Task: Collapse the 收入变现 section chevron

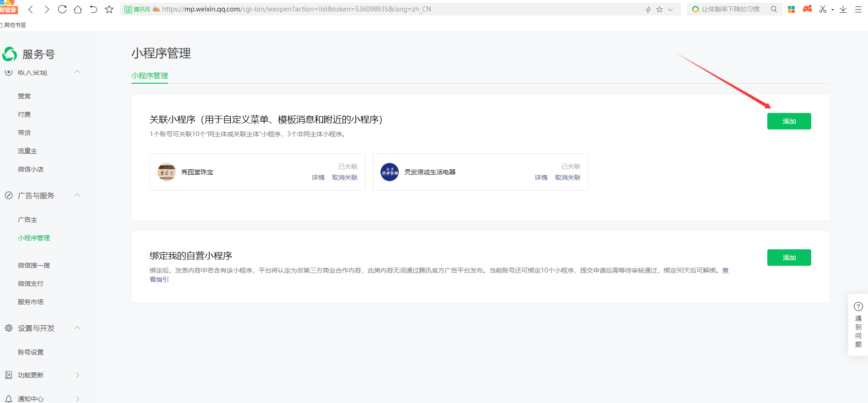Action: pos(77,72)
